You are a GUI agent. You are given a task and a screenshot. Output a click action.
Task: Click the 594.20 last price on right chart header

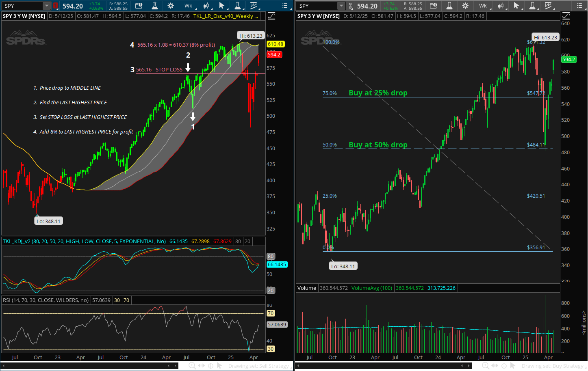pyautogui.click(x=367, y=6)
